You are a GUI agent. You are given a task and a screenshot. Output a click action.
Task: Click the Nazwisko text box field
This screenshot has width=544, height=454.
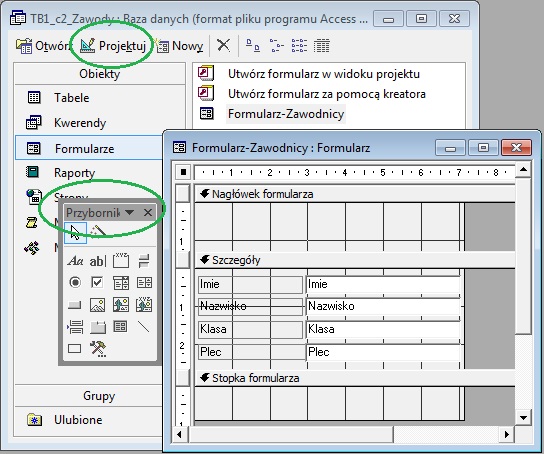(x=383, y=307)
